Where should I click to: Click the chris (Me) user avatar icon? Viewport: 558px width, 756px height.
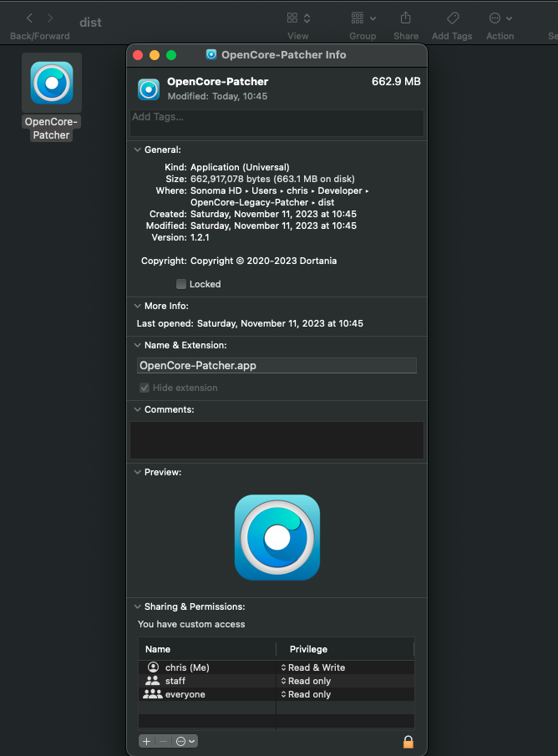pos(153,667)
